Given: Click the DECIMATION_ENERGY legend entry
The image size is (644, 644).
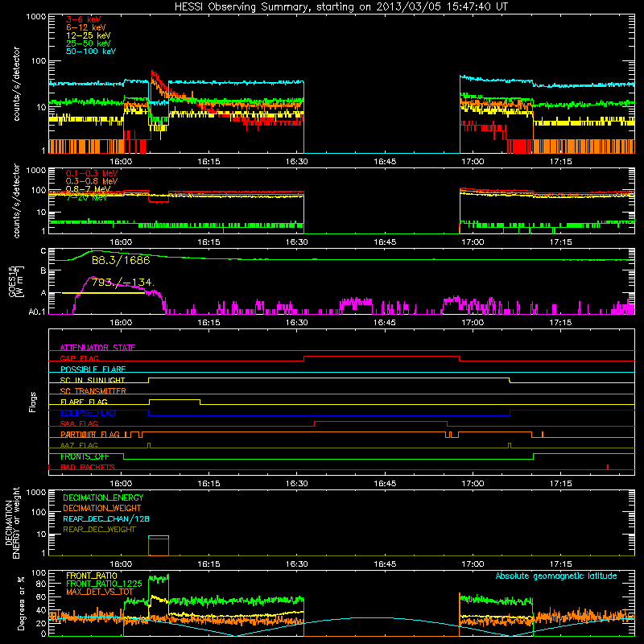Looking at the screenshot, I should (x=103, y=497).
